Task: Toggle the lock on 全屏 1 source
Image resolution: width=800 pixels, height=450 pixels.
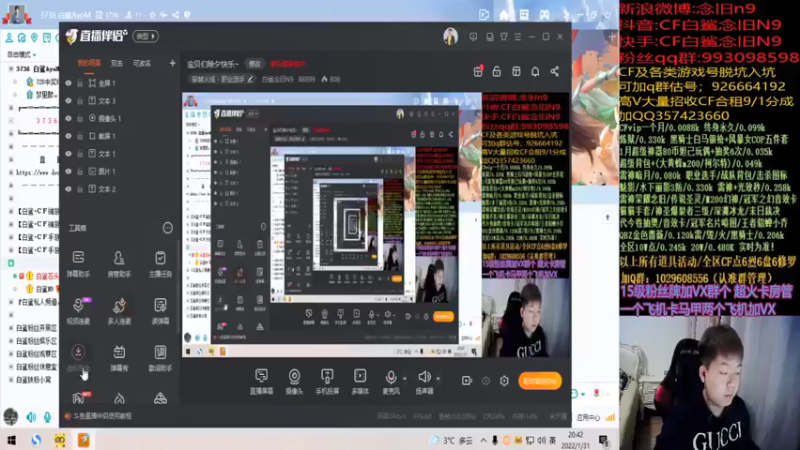Action: point(80,83)
